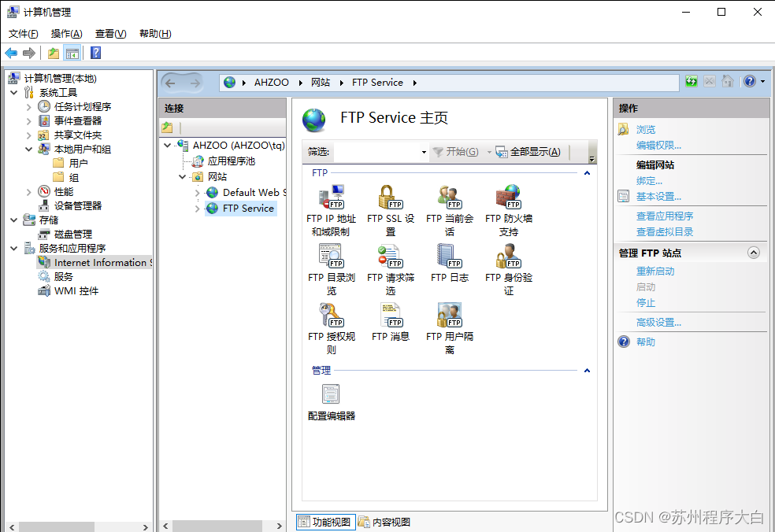The image size is (775, 532).
Task: Open FTP 身份验证 feature
Action: coord(509,270)
